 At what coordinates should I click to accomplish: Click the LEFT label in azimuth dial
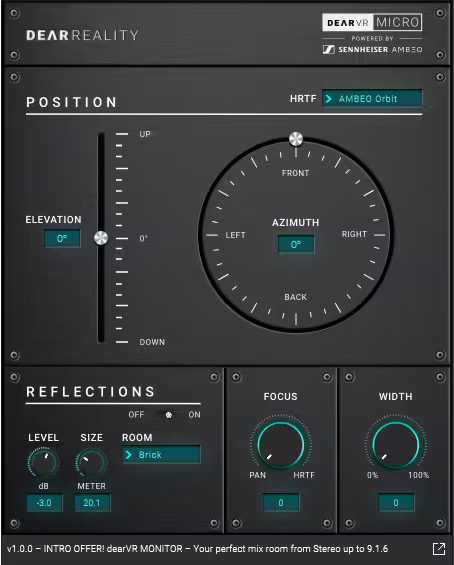pos(235,235)
